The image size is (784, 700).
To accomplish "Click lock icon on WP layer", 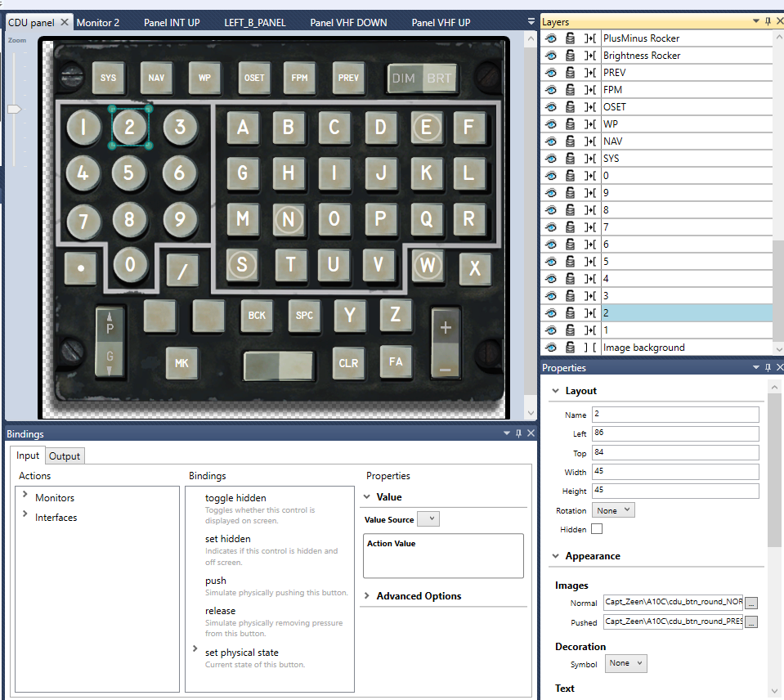I will (x=570, y=124).
